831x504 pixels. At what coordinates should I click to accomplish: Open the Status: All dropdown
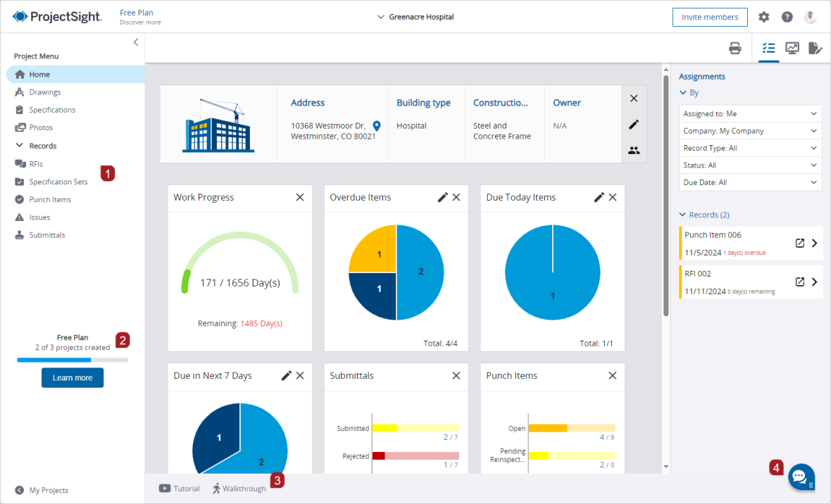point(750,165)
